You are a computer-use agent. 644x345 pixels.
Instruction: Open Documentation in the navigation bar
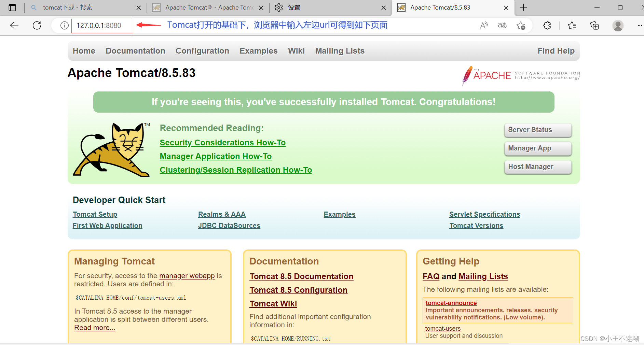pyautogui.click(x=135, y=51)
